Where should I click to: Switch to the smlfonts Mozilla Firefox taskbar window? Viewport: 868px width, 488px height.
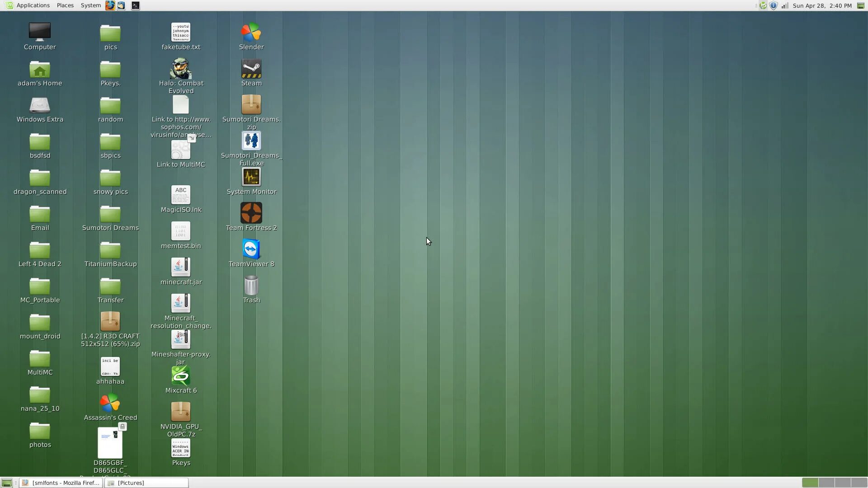[61, 483]
